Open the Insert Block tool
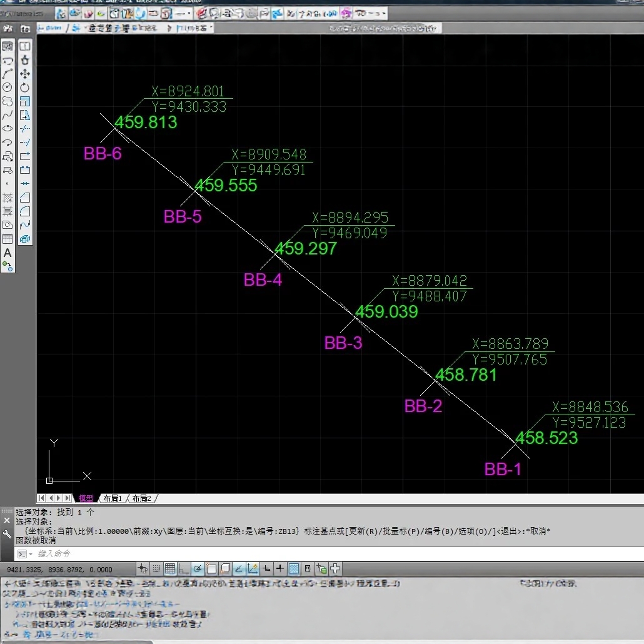The height and width of the screenshot is (644, 644). [x=8, y=156]
